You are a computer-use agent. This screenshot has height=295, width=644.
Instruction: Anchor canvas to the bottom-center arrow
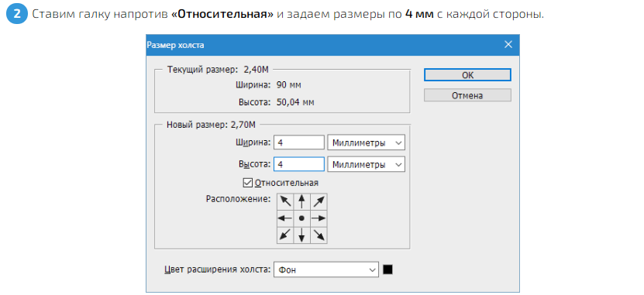(302, 235)
